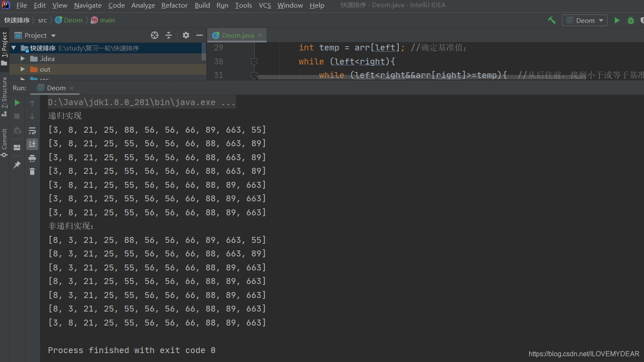Fold the inner while block at line 31
The image size is (644, 362).
click(254, 75)
